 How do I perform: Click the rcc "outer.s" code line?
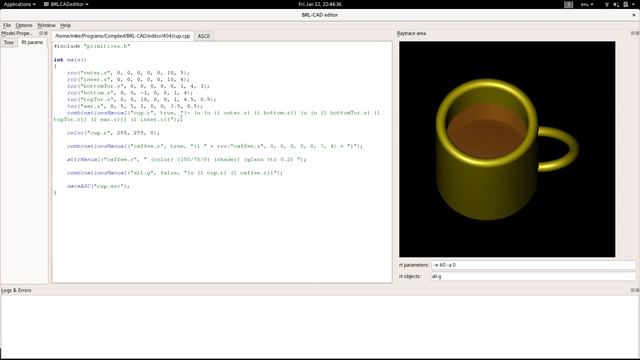click(128, 73)
